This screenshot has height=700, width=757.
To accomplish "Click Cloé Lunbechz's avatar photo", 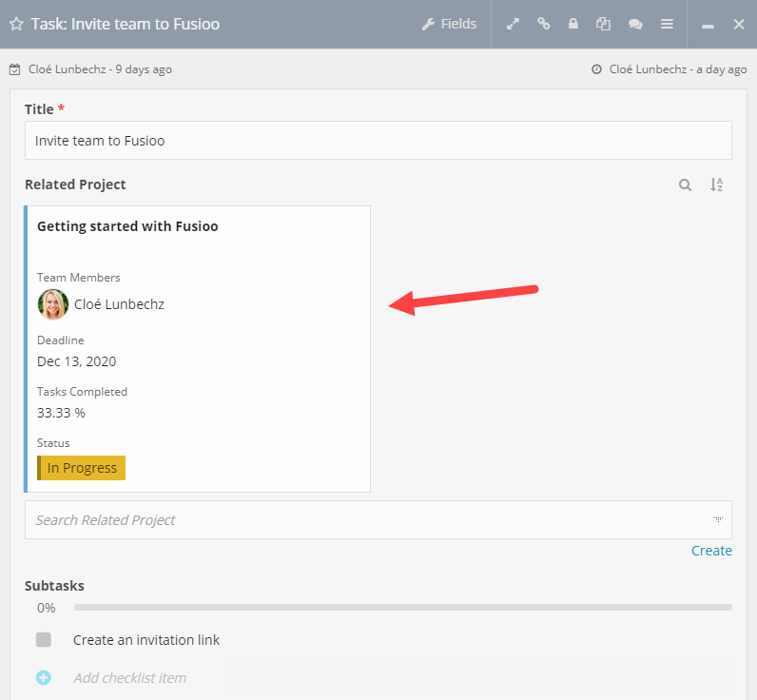I will (x=53, y=304).
